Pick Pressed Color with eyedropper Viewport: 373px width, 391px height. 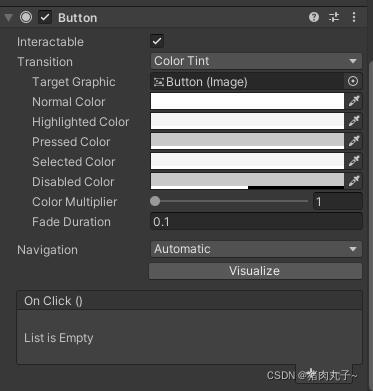tap(354, 141)
